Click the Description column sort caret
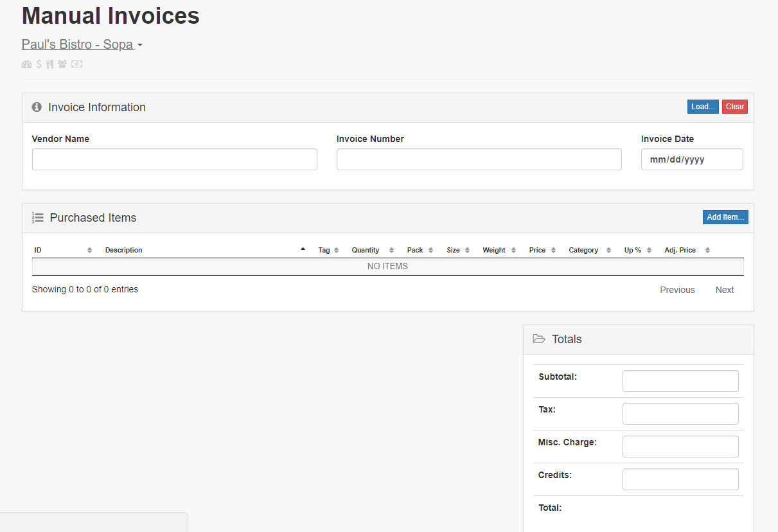This screenshot has width=778, height=532. click(x=303, y=249)
